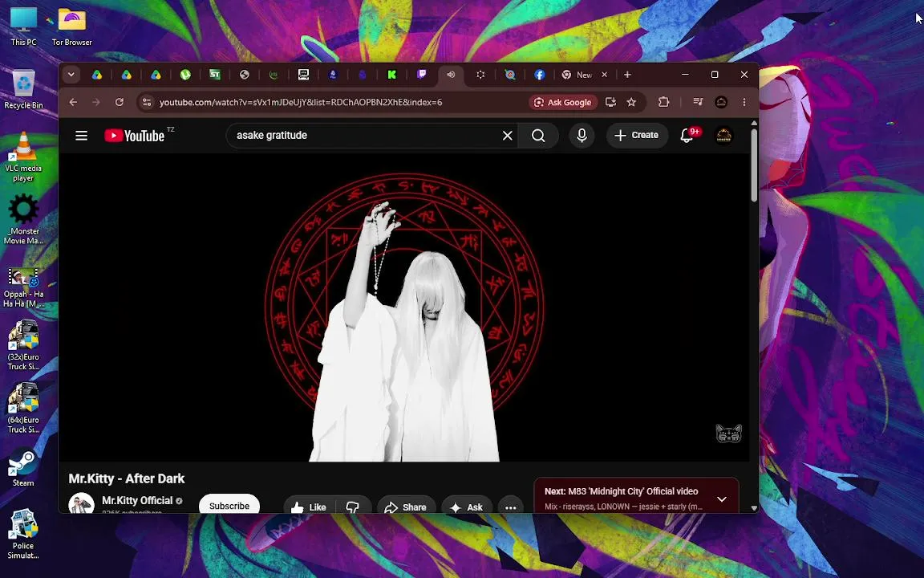Click the Next: M83 Midnight City title
The height and width of the screenshot is (578, 924).
(x=621, y=491)
